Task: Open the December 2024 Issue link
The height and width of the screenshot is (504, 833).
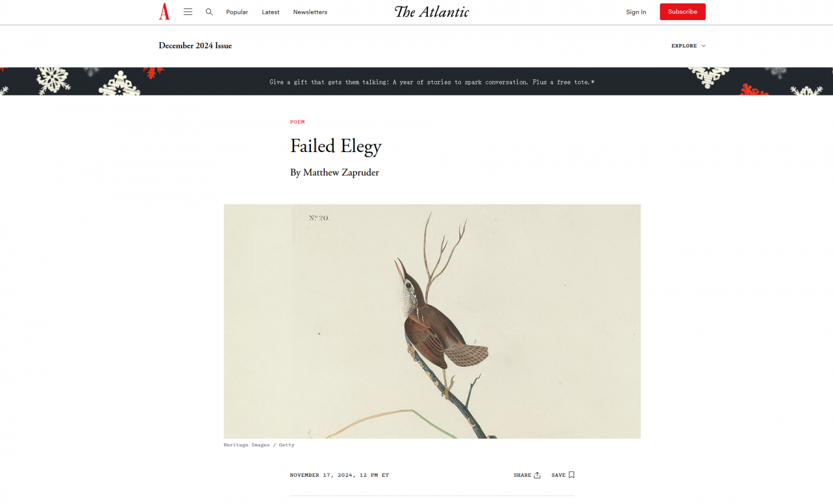Action: tap(195, 46)
